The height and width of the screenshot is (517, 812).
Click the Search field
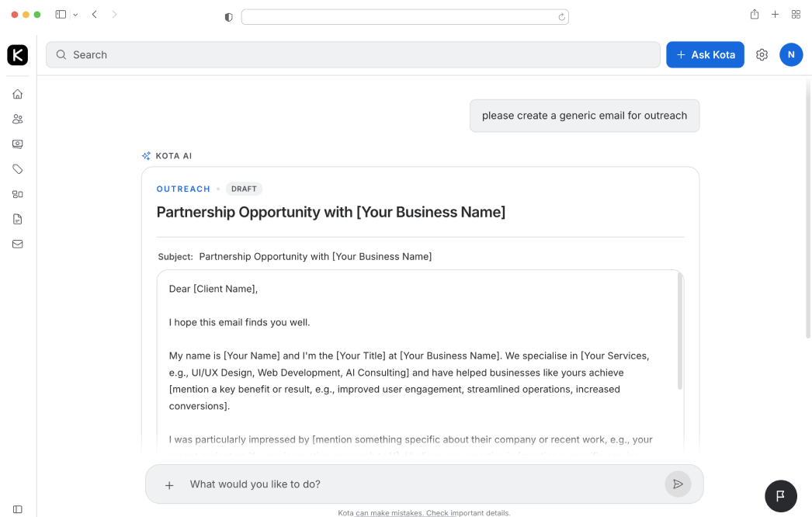[353, 55]
